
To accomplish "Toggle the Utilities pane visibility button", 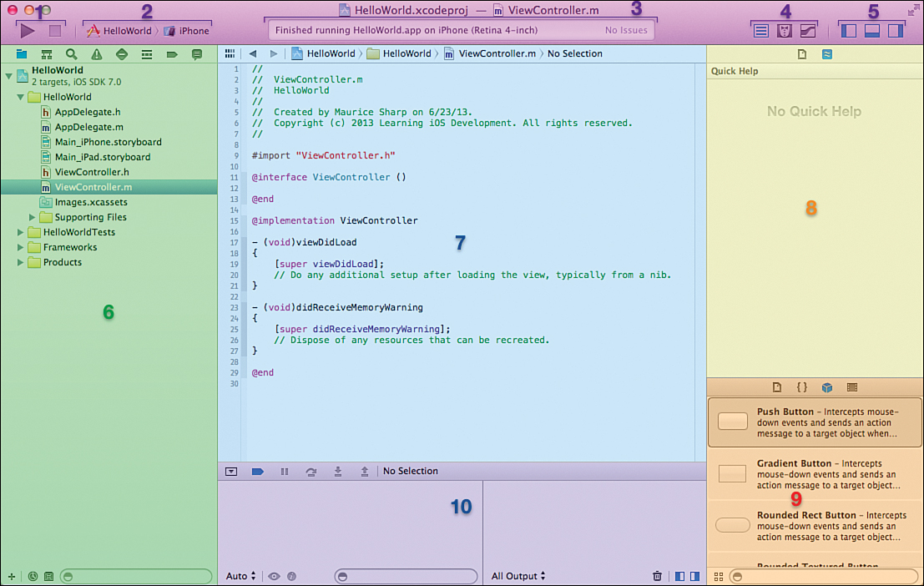I will (896, 31).
